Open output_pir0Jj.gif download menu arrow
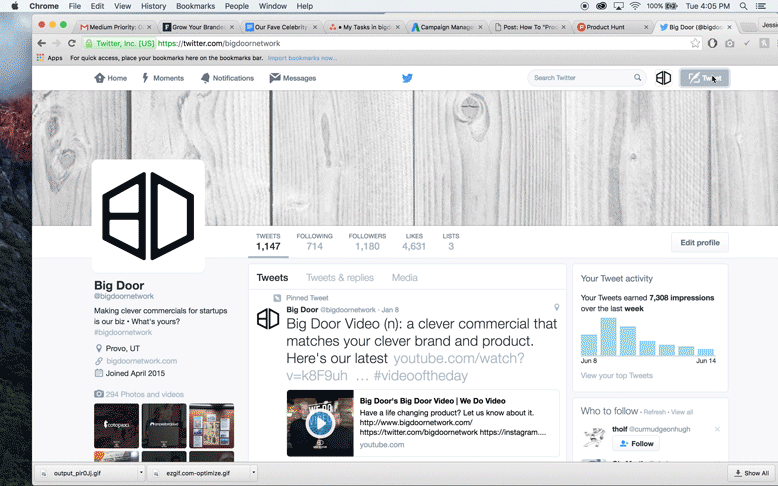This screenshot has height=486, width=778. coord(141,473)
